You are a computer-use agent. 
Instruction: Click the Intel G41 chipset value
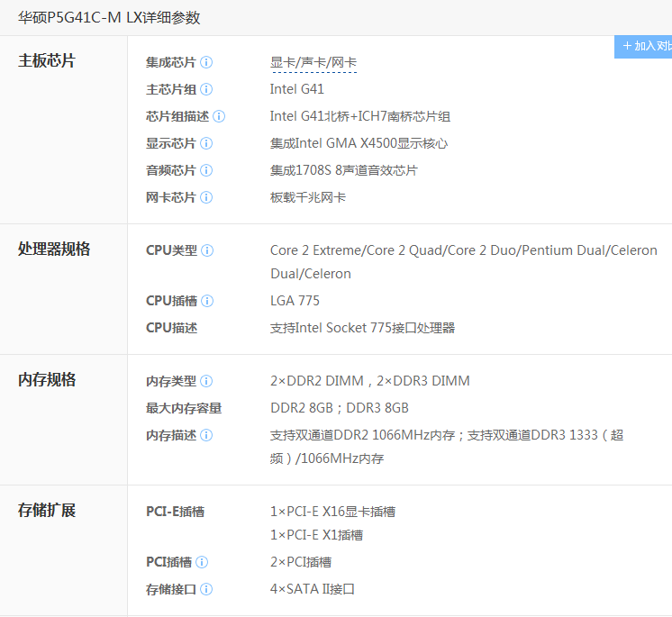click(297, 89)
